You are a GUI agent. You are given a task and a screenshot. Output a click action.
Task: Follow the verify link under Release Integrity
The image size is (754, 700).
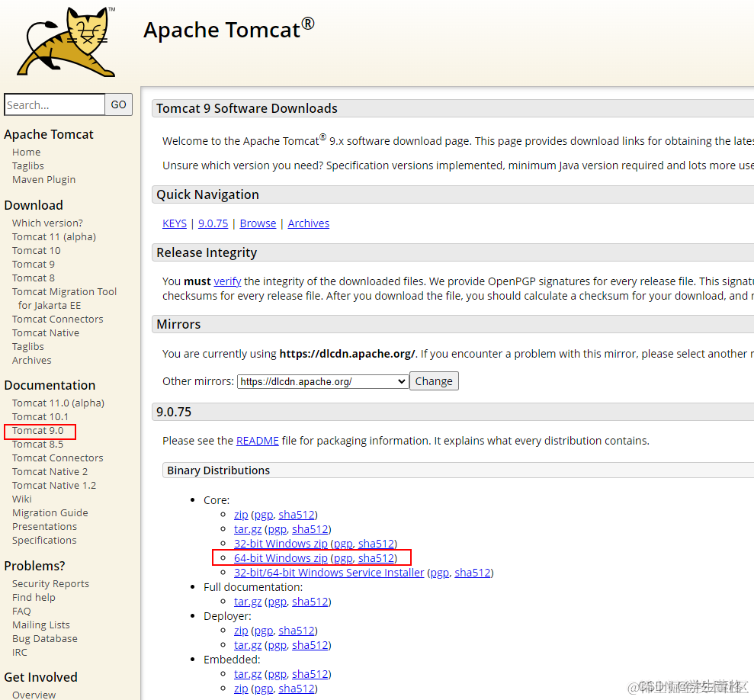(x=227, y=281)
